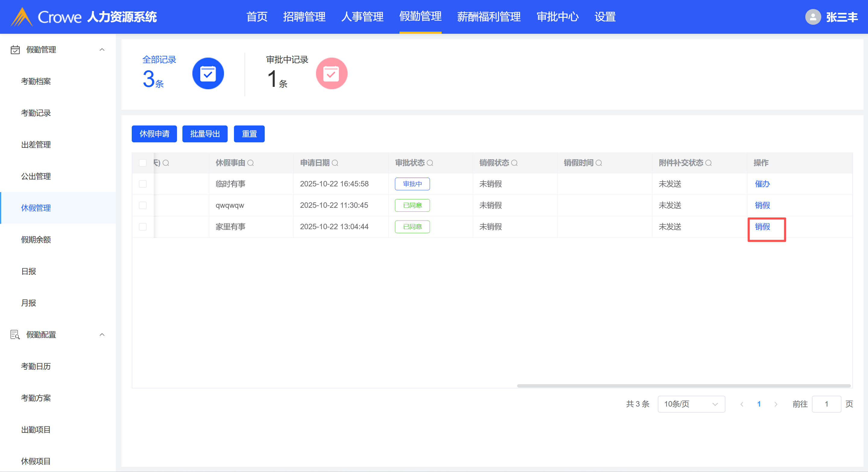This screenshot has height=472, width=868.
Task: Click search icon beside 申请日期 column
Action: [335, 163]
